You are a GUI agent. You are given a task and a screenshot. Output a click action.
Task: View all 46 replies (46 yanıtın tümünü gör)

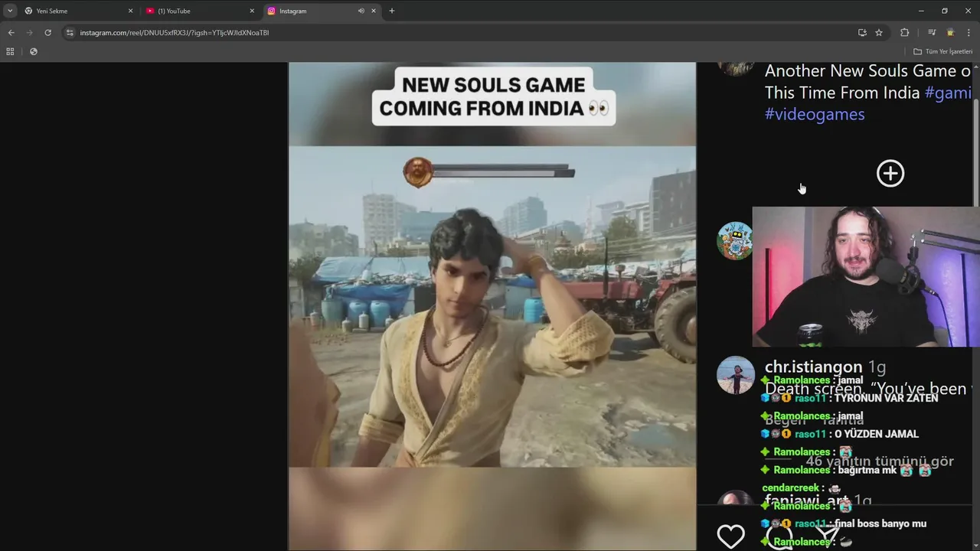pos(879,461)
